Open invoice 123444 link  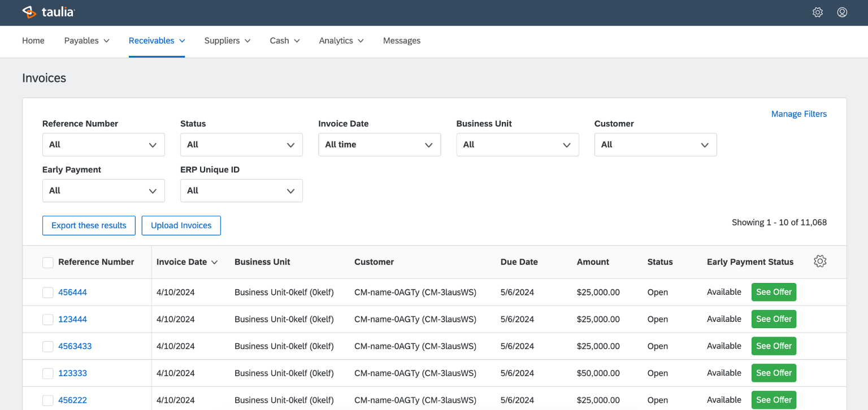tap(72, 320)
